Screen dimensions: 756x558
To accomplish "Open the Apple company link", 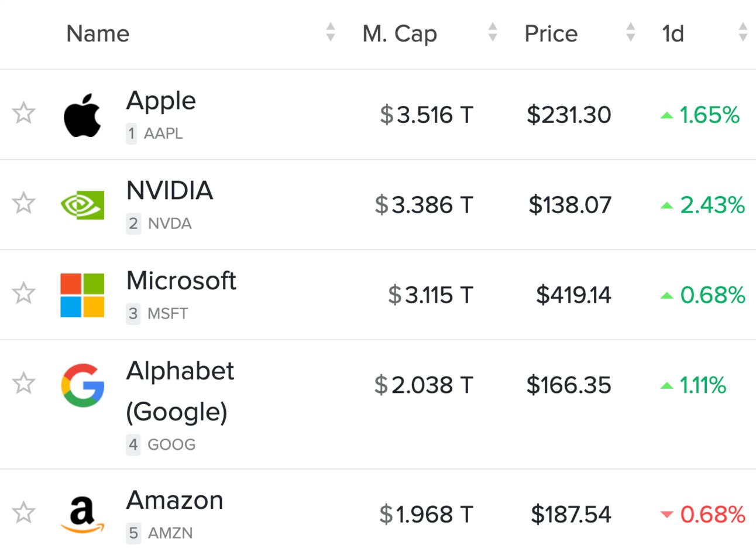I will pos(161,101).
